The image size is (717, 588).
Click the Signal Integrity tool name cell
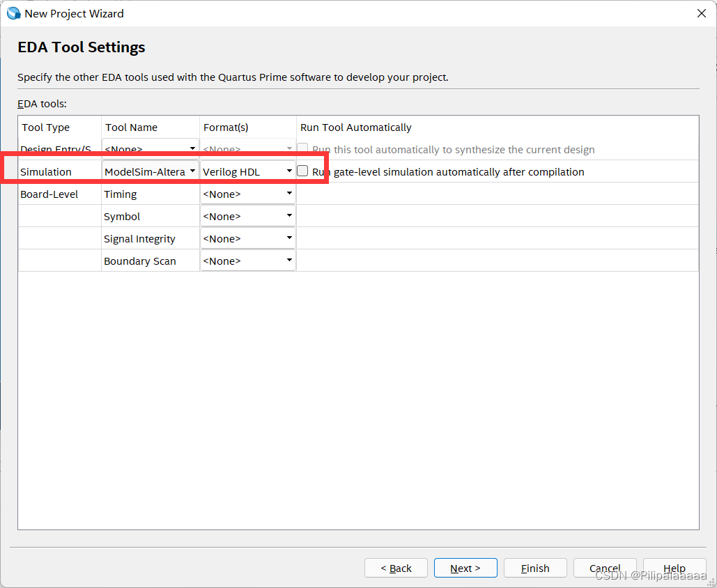click(151, 239)
